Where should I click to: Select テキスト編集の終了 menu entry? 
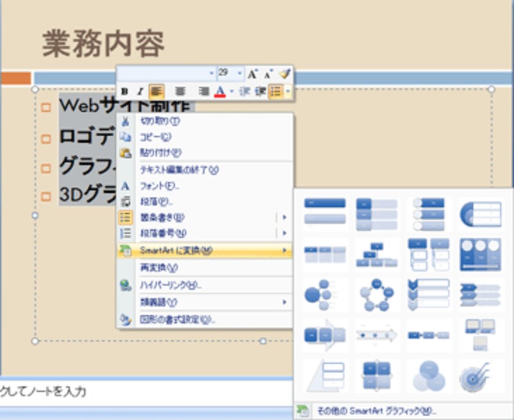click(204, 170)
